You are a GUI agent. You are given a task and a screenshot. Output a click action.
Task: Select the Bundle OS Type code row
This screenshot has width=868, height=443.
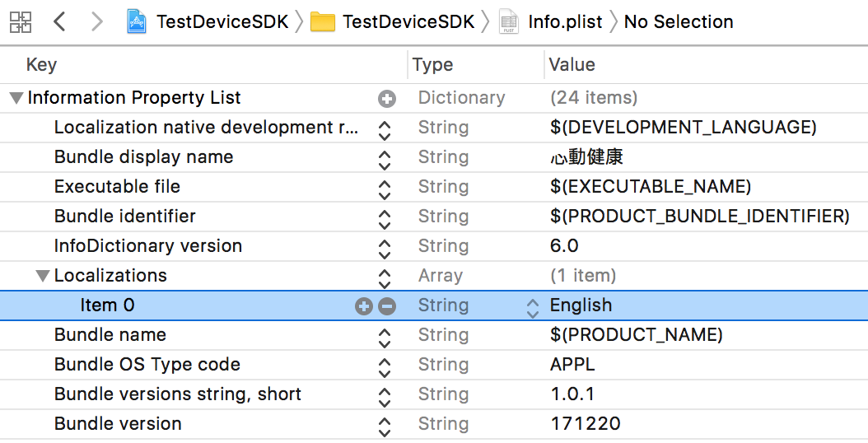[x=147, y=365]
